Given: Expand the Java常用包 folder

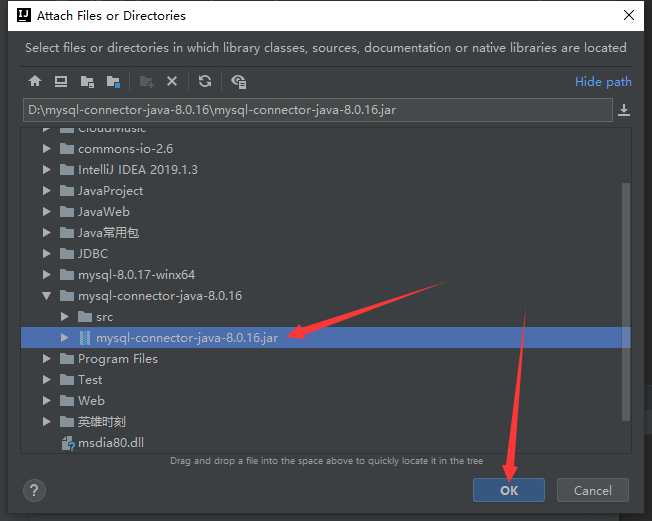Looking at the screenshot, I should pos(47,232).
